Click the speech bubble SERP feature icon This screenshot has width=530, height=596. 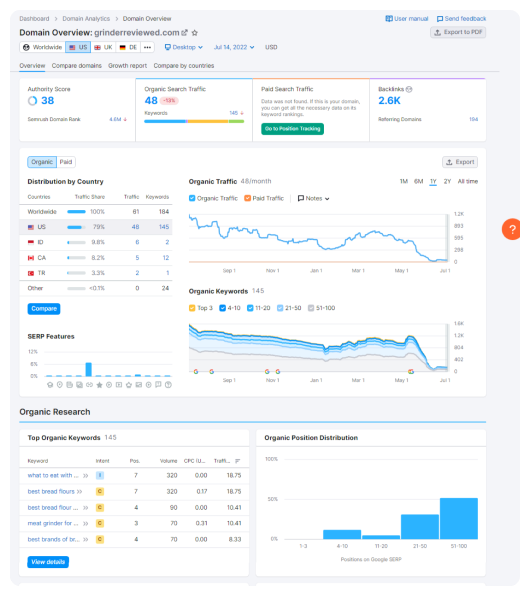click(x=159, y=385)
